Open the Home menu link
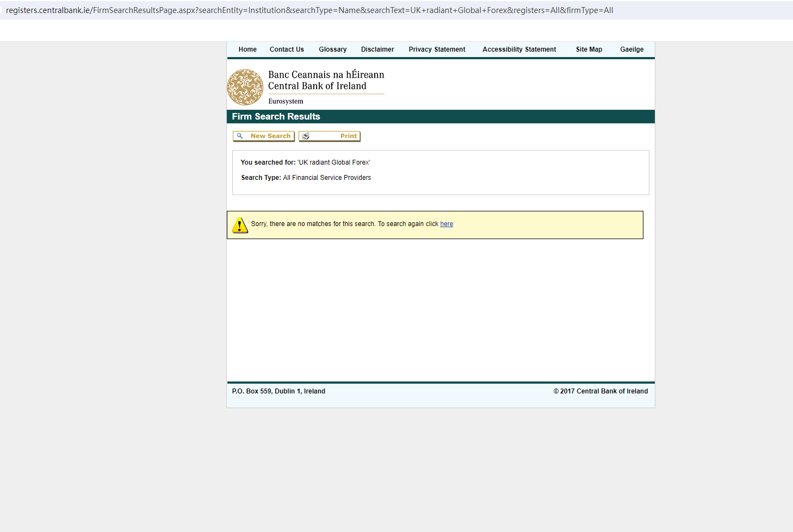 (247, 49)
